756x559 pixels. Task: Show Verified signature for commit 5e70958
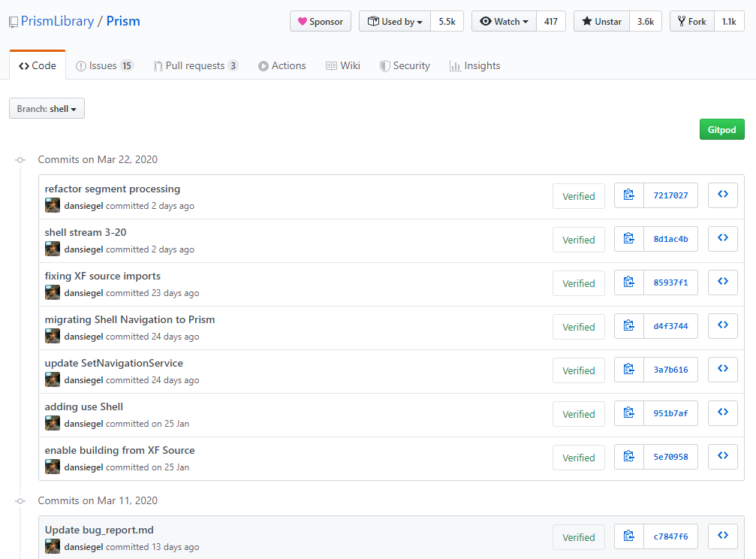click(x=579, y=457)
